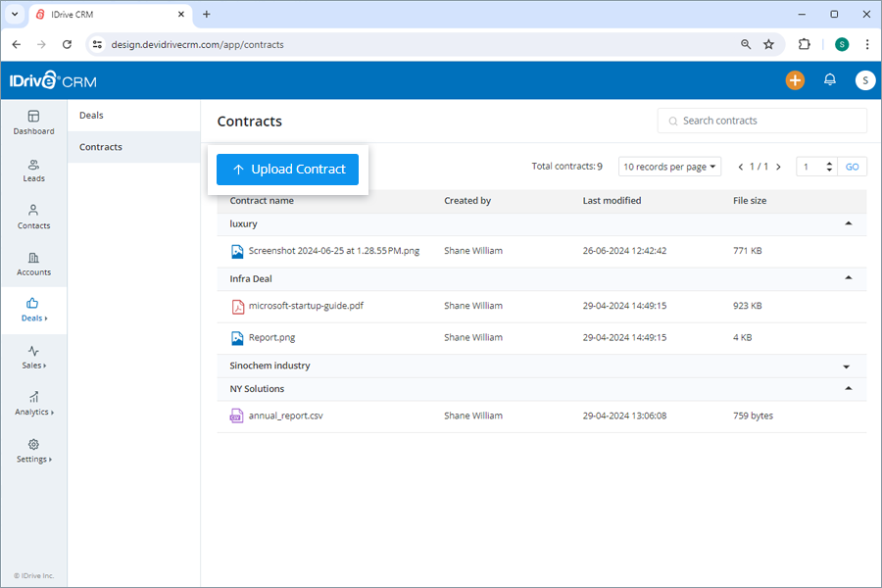
Task: Select the Sales icon in the navigation
Action: 33,358
